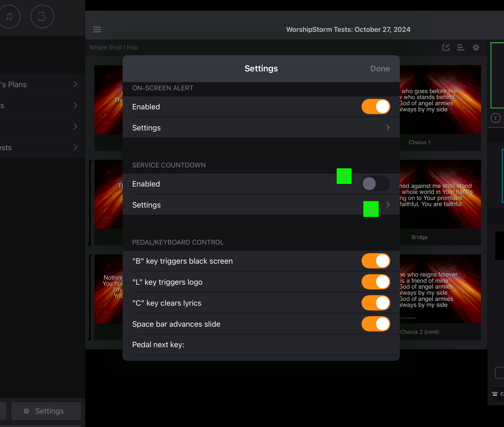This screenshot has width=504, height=427.
Task: Expand the Plans sidebar row chevron
Action: (x=75, y=84)
